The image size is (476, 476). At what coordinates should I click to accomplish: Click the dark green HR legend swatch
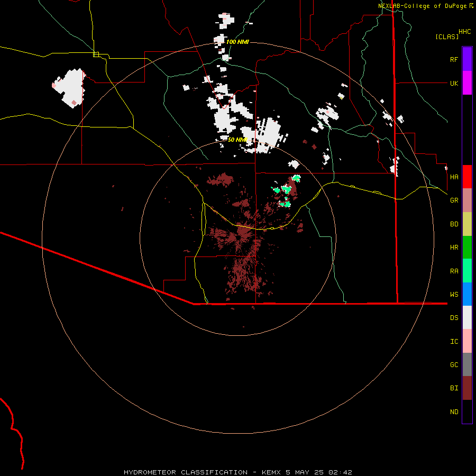tap(467, 247)
